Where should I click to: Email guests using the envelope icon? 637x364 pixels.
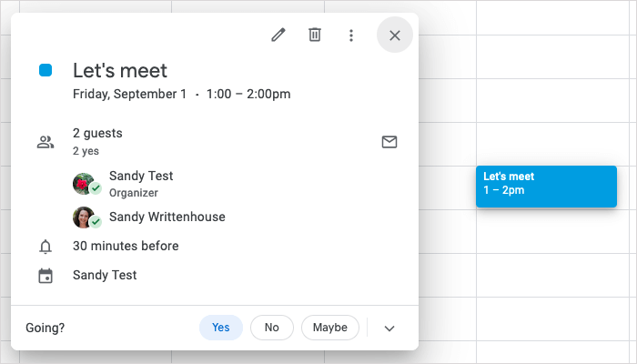point(389,142)
